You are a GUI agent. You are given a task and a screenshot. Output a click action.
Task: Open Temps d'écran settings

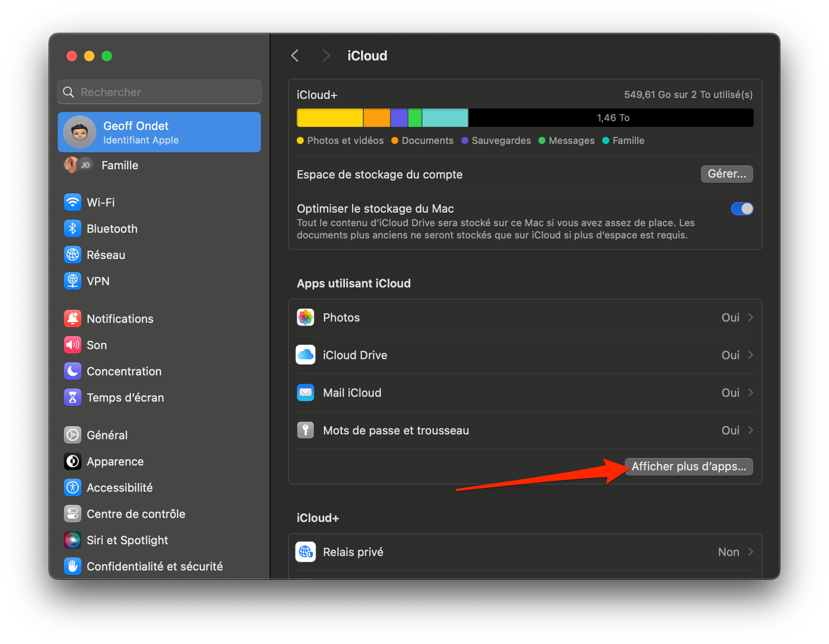coord(159,397)
